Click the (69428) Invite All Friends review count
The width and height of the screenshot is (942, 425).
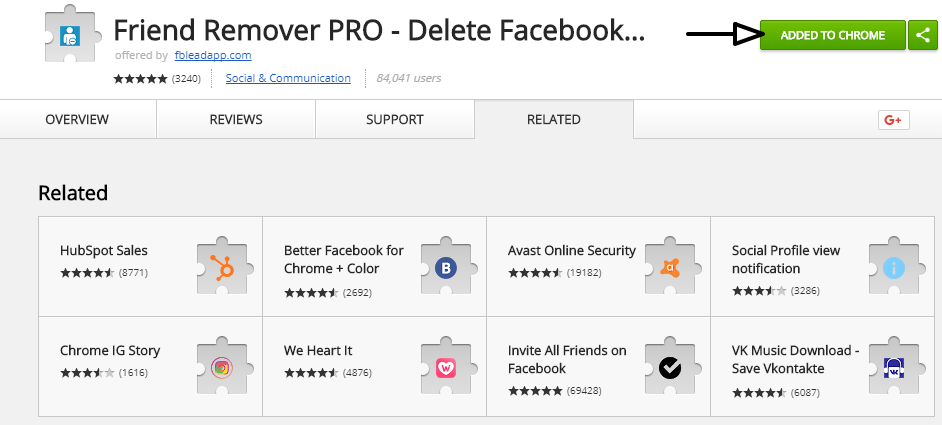584,391
